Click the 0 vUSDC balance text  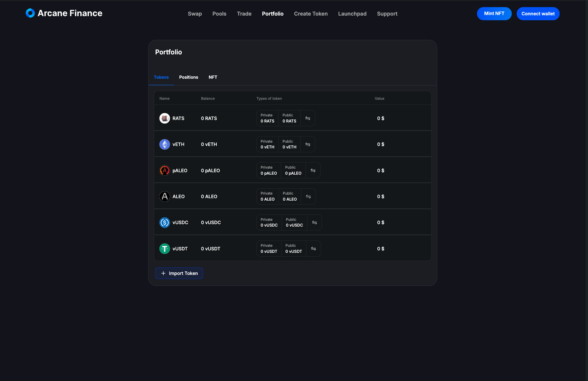tap(211, 222)
